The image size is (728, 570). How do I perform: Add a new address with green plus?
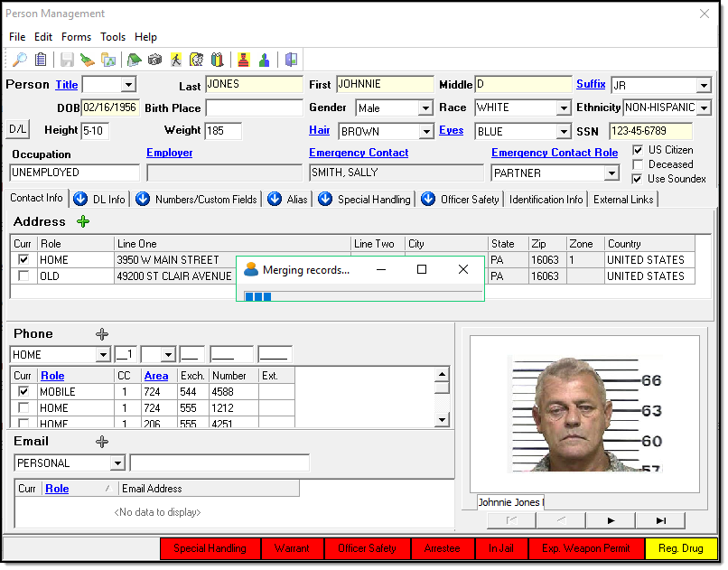(x=83, y=221)
